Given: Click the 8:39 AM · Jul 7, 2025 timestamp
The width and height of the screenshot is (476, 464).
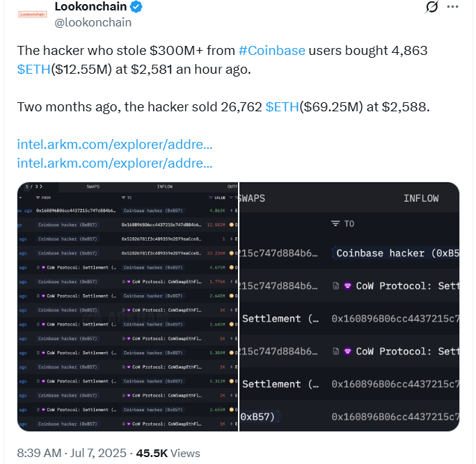Looking at the screenshot, I should [x=72, y=453].
